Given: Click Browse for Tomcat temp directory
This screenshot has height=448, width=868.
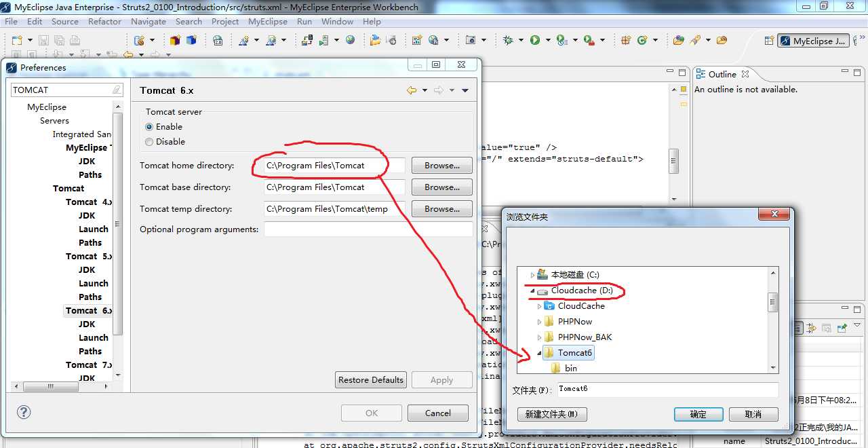Looking at the screenshot, I should pyautogui.click(x=442, y=209).
